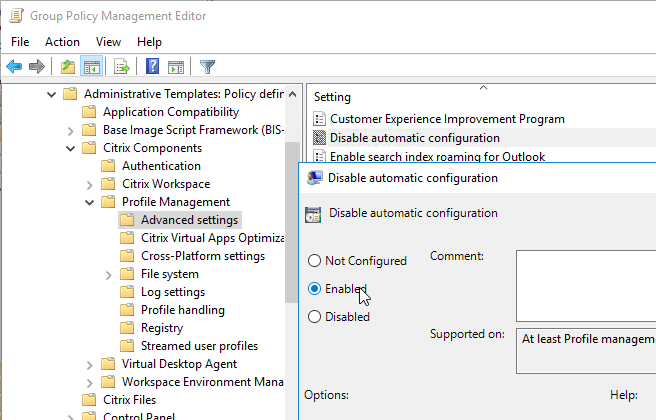Select Customer Experience Improvement Program setting
This screenshot has height=420, width=656.
pos(447,119)
